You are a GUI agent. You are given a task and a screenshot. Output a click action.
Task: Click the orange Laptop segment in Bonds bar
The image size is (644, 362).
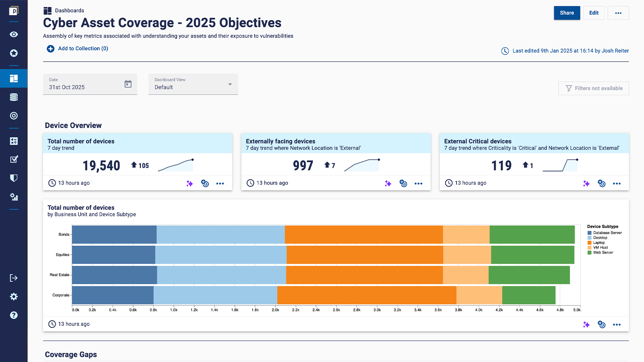[x=364, y=235]
